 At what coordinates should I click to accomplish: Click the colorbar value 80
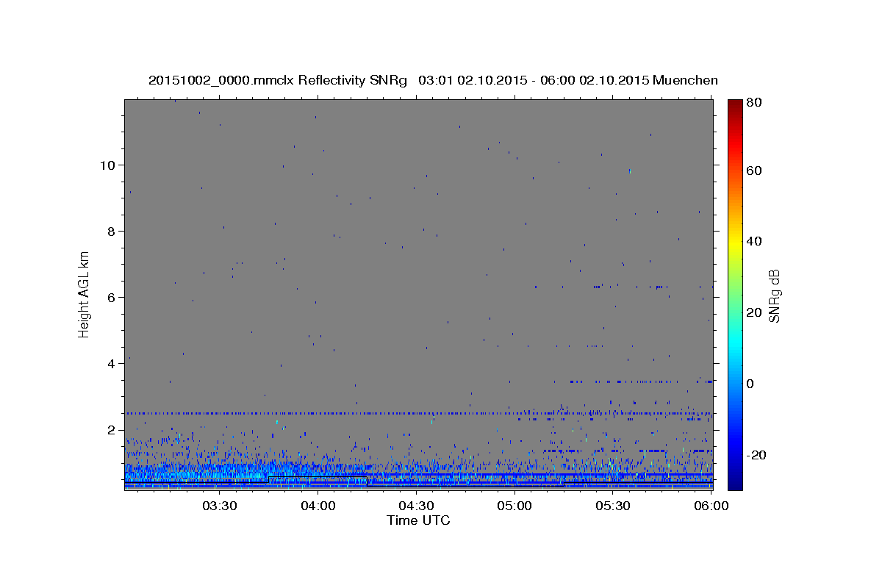(x=753, y=104)
